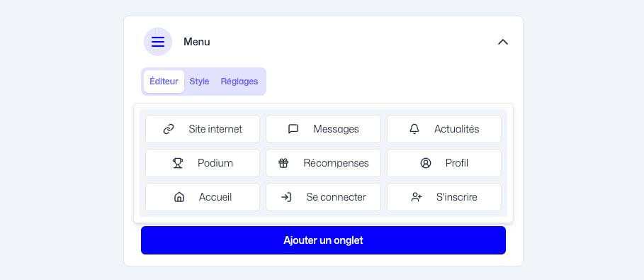Switch to the Éditeur tab
The height and width of the screenshot is (280, 644).
click(x=164, y=82)
